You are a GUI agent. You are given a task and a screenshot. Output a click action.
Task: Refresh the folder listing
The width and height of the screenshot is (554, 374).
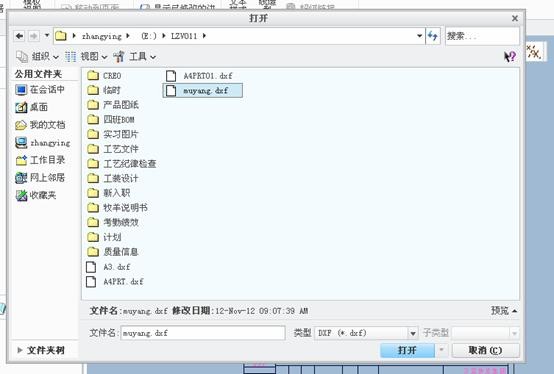(x=433, y=36)
